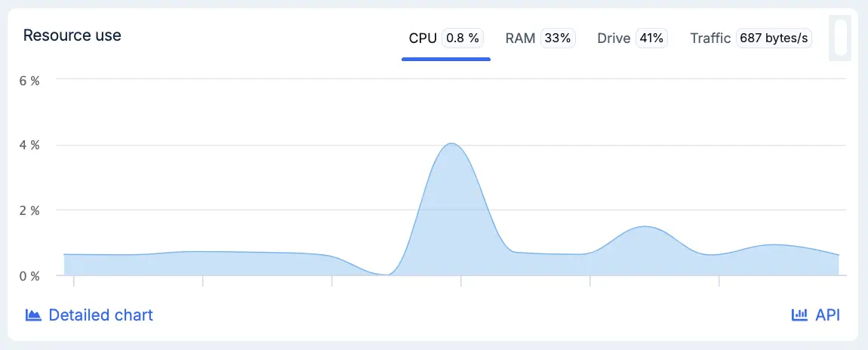
Task: Click the 0.8 % CPU badge
Action: click(x=463, y=38)
